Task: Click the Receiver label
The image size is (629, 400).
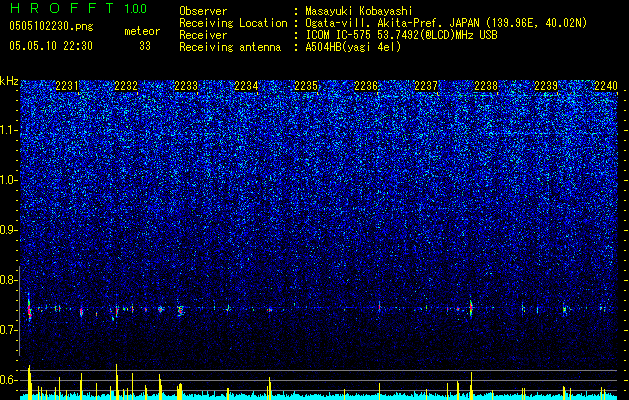Action: click(203, 35)
